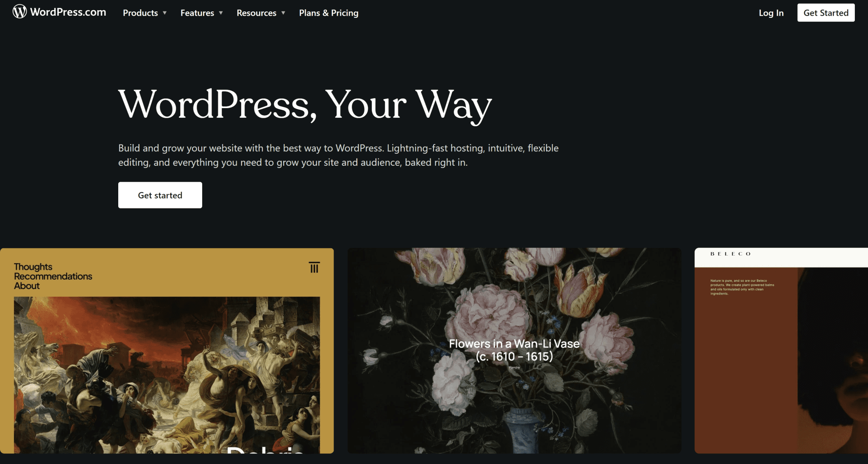
Task: Select the Flowers in a Wan-Li Vase theme
Action: (x=514, y=350)
